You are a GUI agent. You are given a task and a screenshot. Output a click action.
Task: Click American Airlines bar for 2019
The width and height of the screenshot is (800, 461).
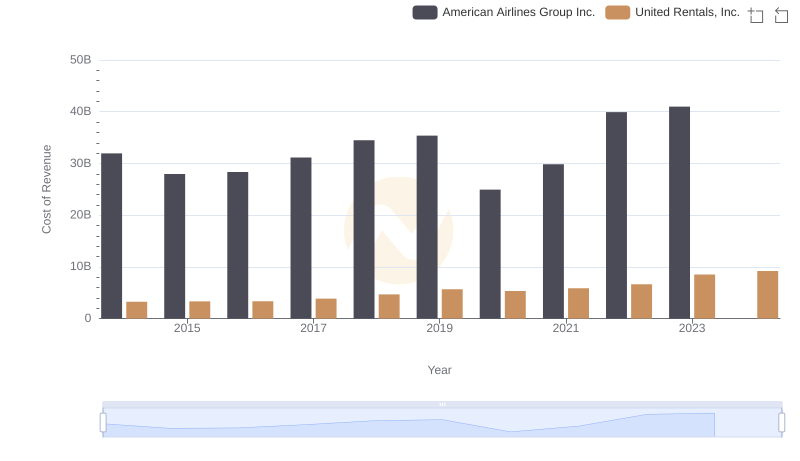point(427,227)
